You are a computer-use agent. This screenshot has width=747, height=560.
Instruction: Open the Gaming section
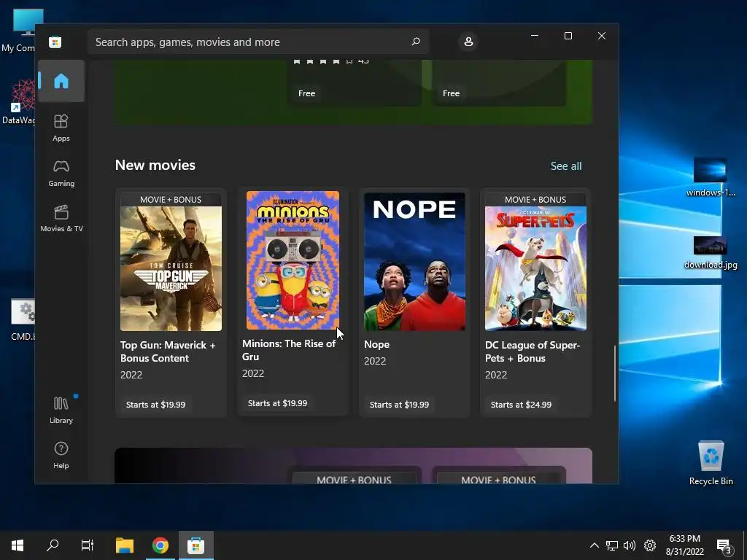pos(61,174)
